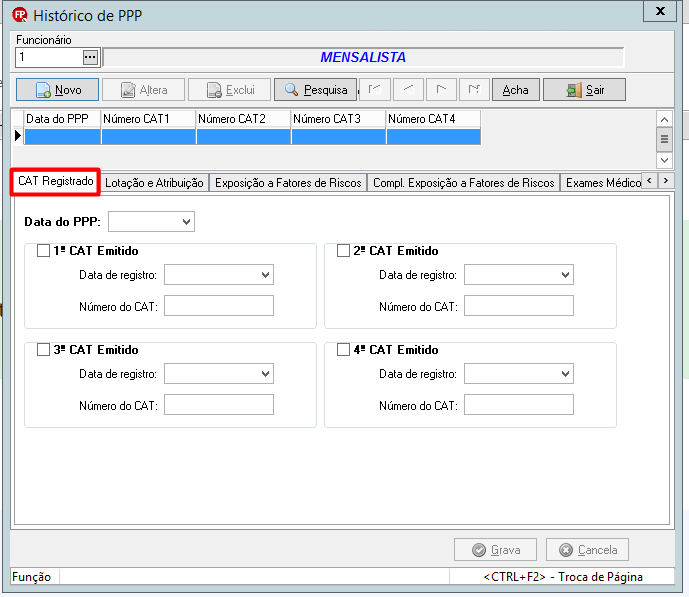Close the Histórico de PPP window
The width and height of the screenshot is (689, 597).
coord(660,11)
